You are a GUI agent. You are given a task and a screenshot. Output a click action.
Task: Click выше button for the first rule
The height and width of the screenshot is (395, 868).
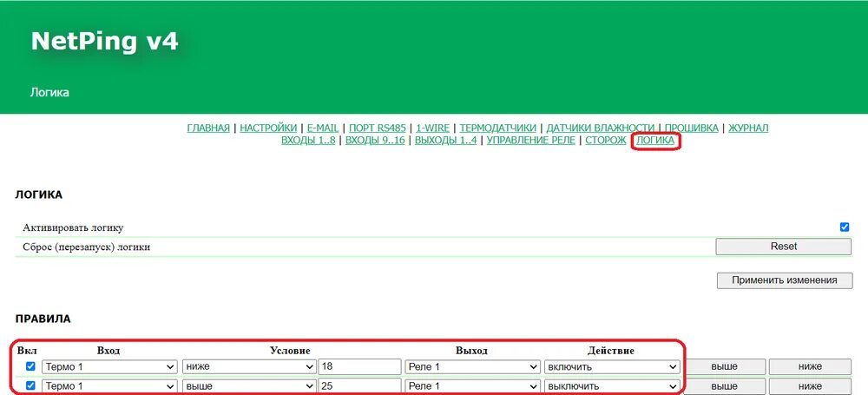click(725, 366)
